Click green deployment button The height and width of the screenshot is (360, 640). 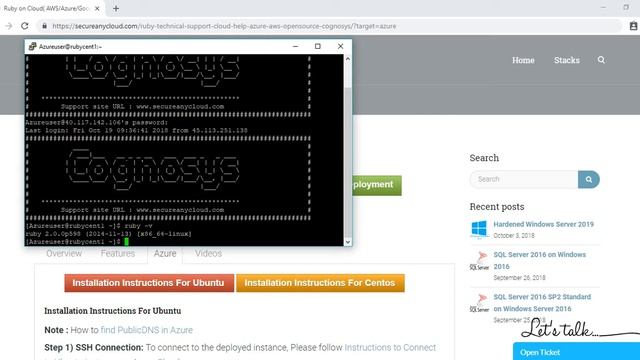(376, 185)
